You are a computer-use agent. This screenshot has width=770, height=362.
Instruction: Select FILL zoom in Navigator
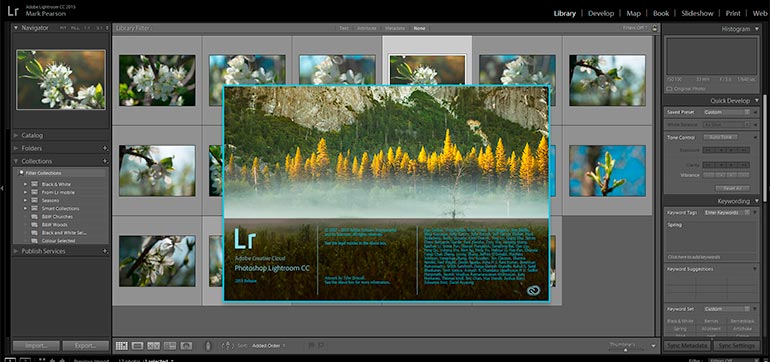pyautogui.click(x=76, y=28)
